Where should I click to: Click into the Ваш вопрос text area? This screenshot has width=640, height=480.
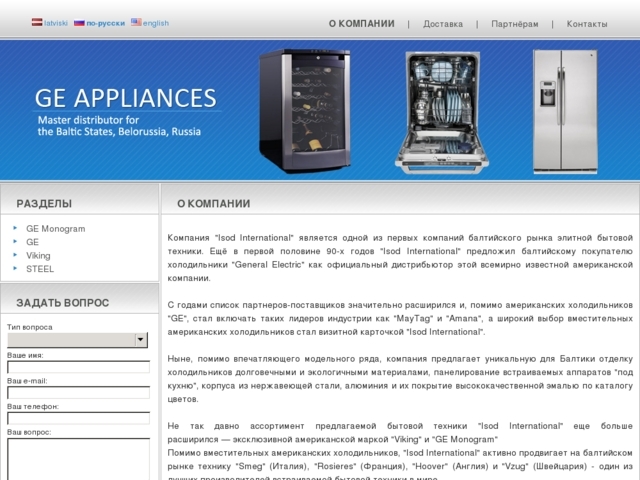pos(79,459)
